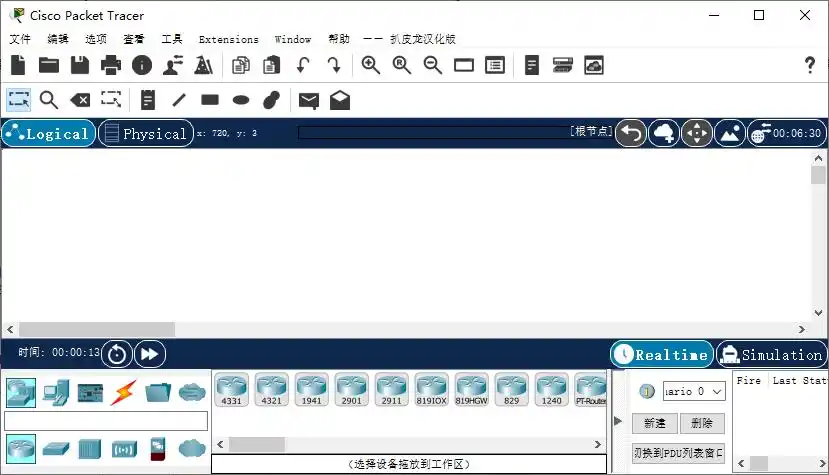
Task: Pick the 2911 router device
Action: point(392,389)
